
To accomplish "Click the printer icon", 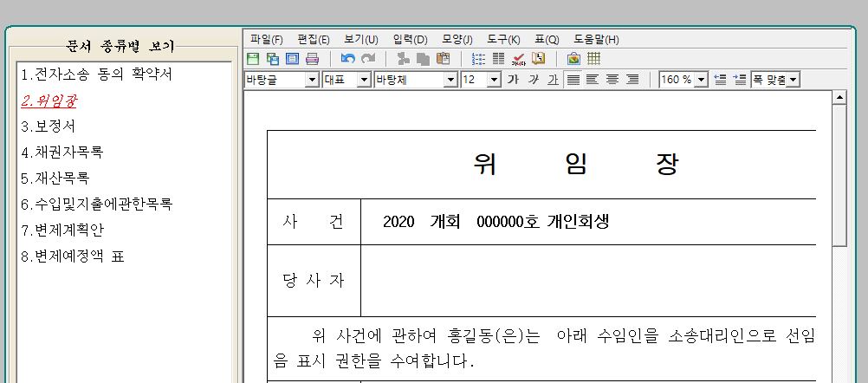I will tap(312, 59).
